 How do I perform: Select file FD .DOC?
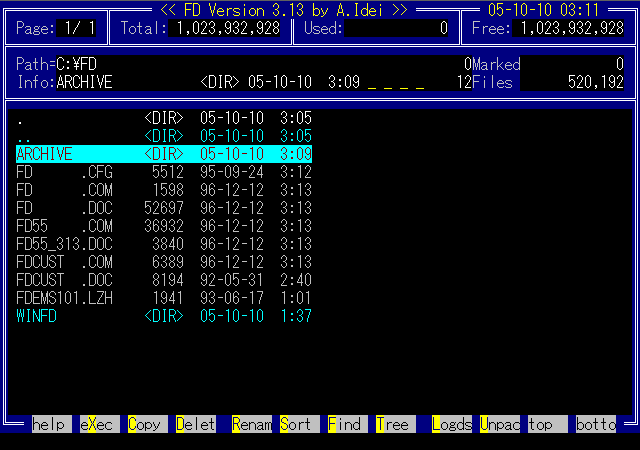click(x=164, y=208)
